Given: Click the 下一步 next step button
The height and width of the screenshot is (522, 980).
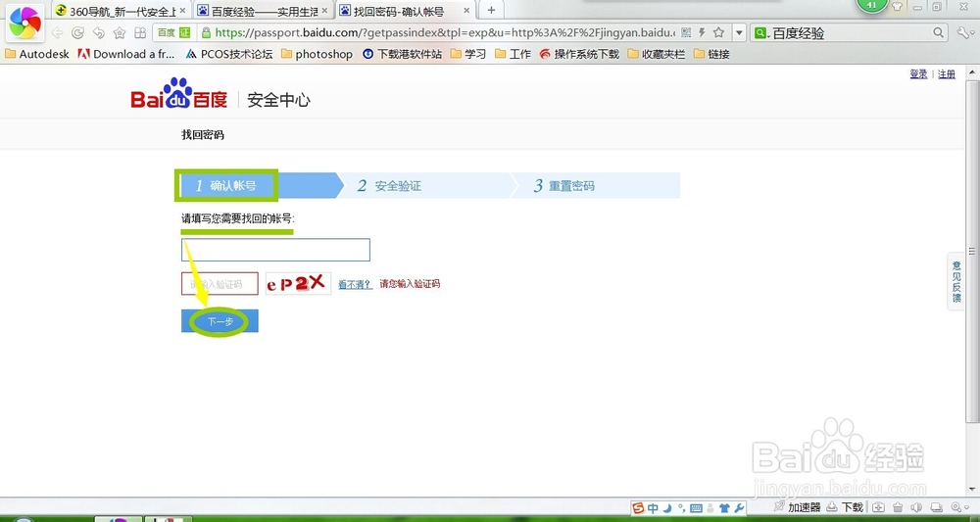Looking at the screenshot, I should click(x=220, y=321).
